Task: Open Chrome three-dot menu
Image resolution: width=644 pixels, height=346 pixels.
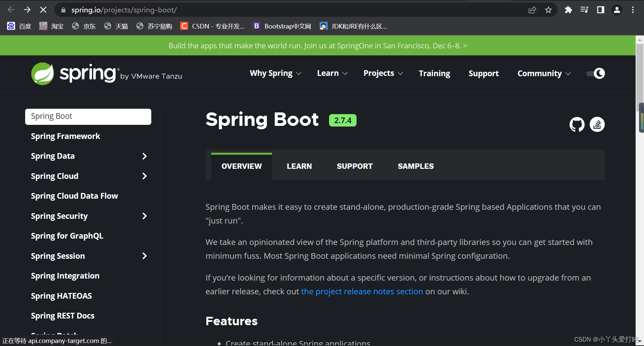Action: pos(633,10)
